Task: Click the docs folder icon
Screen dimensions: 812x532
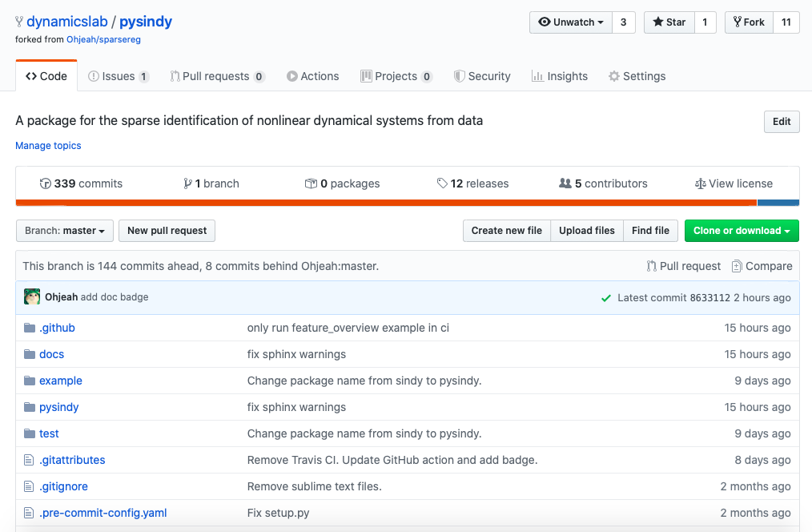Action: tap(30, 354)
